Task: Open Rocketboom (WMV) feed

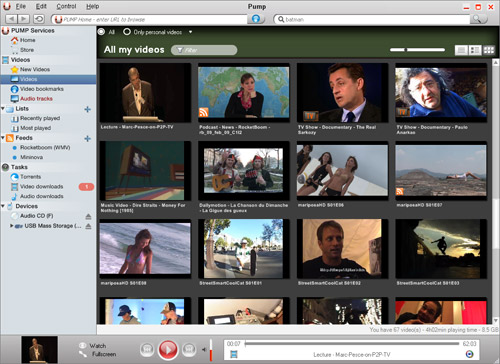Action: [45, 147]
